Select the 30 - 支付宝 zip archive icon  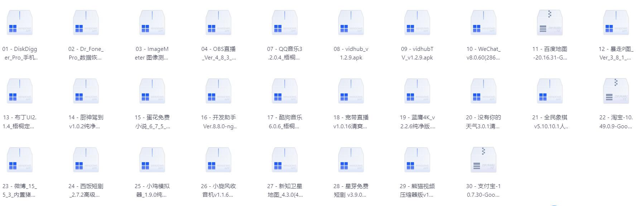[484, 160]
